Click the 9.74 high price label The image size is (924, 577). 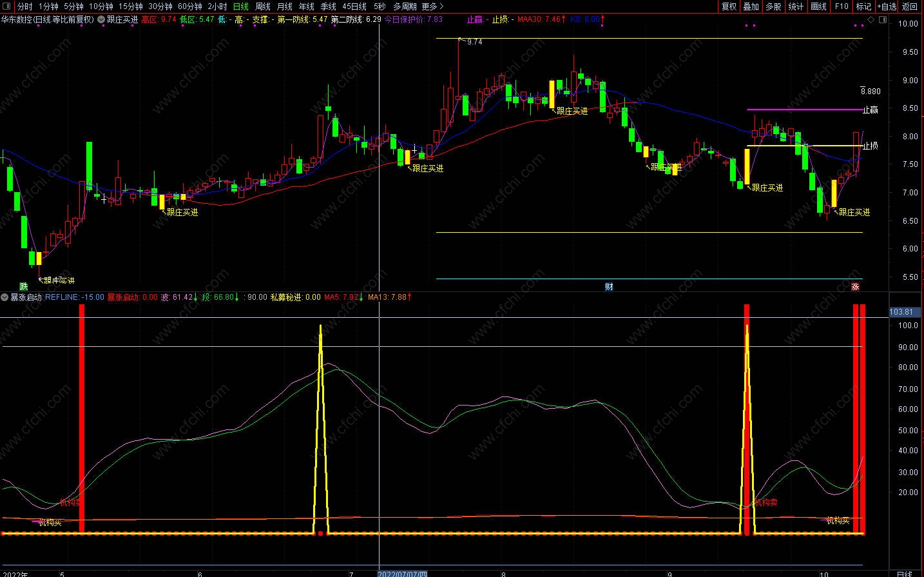(474, 42)
